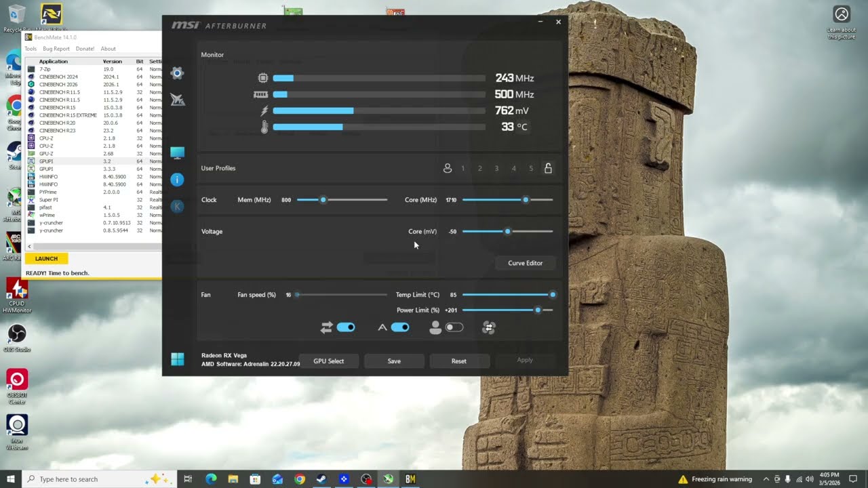Open the Curve Editor
The height and width of the screenshot is (488, 868).
point(525,263)
